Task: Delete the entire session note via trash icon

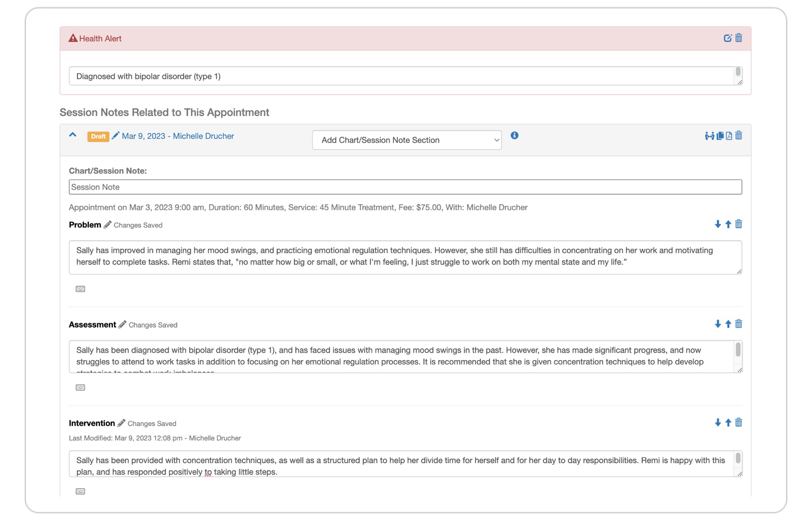Action: click(738, 136)
